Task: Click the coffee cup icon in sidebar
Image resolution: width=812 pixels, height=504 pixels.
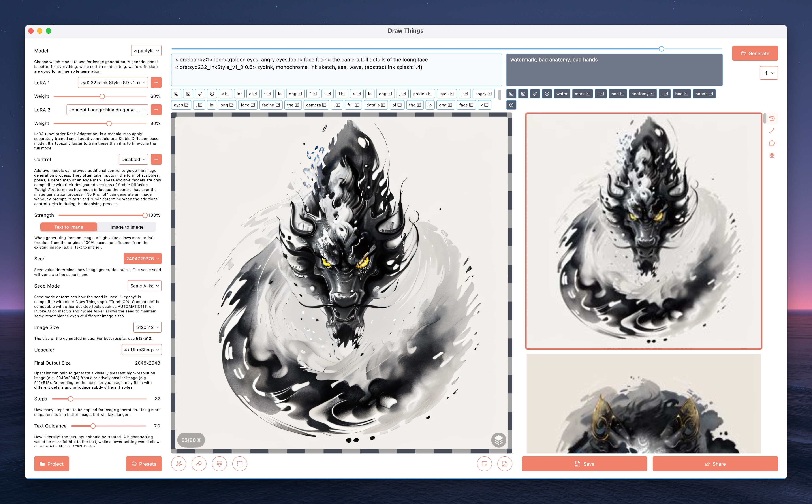Action: click(x=772, y=143)
